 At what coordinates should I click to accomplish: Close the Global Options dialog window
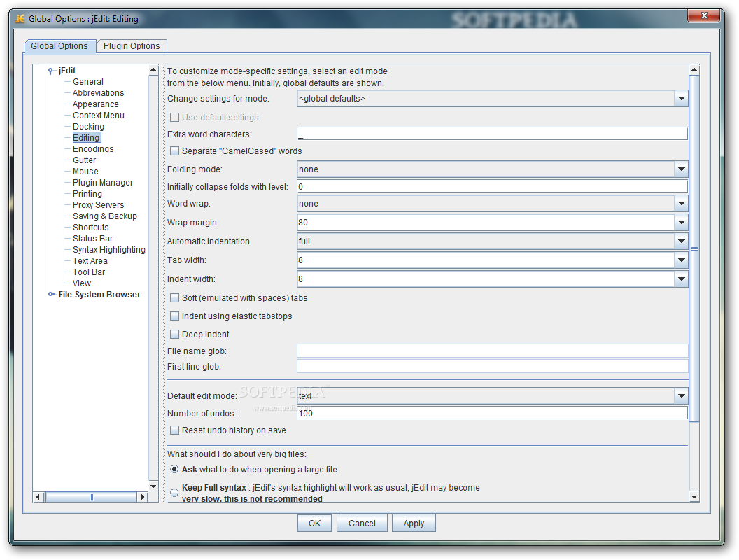pos(704,15)
